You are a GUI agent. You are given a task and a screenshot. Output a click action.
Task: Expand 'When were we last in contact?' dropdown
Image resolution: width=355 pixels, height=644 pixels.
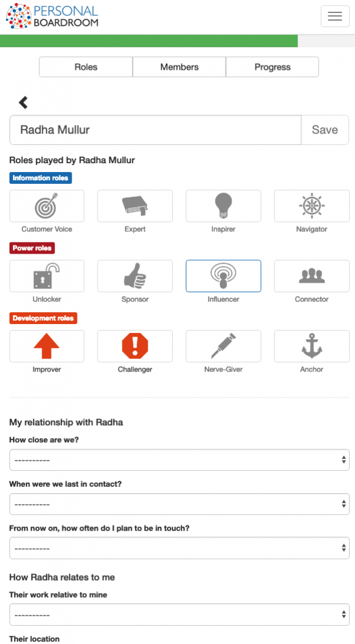coord(179,504)
